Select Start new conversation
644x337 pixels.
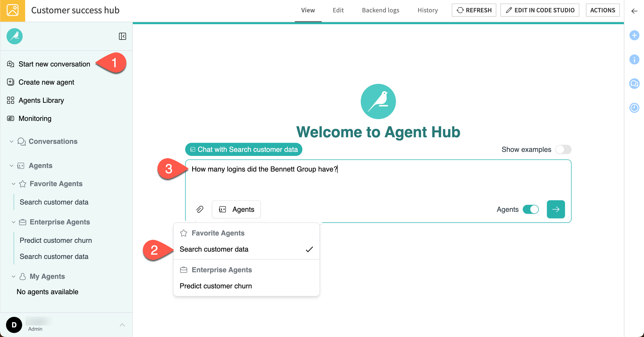pos(54,64)
